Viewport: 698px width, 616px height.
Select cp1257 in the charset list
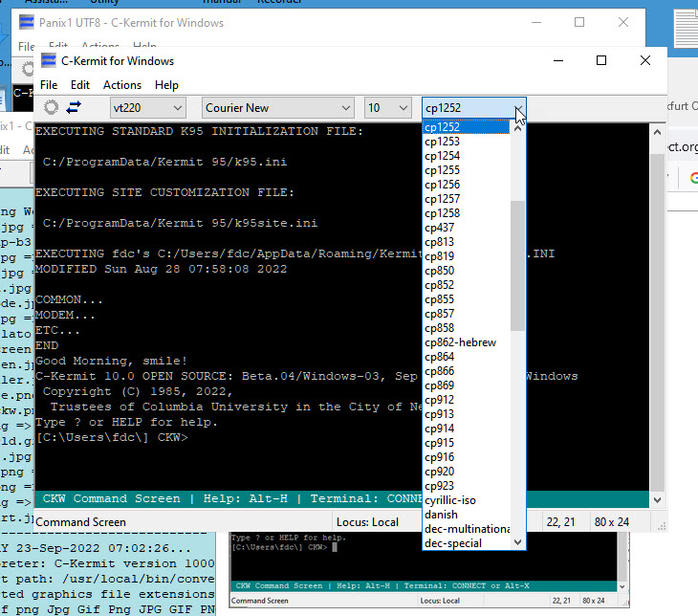click(466, 199)
